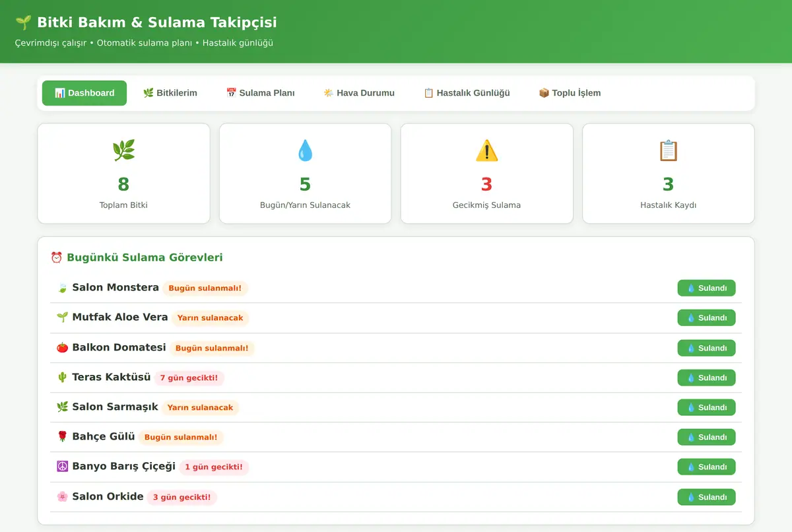This screenshot has height=532, width=792.
Task: Mark Salon Monstera as Sulandı
Action: 706,288
